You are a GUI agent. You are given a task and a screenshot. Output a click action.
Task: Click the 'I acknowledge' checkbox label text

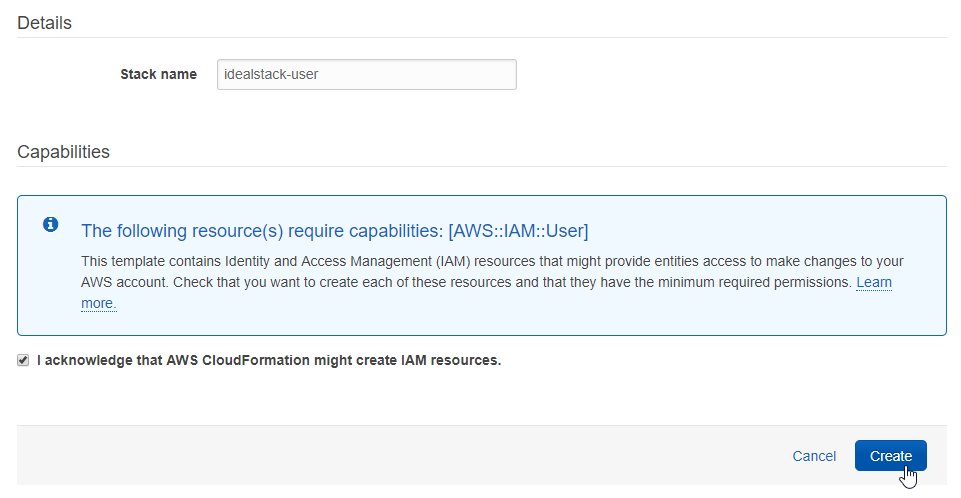tap(268, 360)
